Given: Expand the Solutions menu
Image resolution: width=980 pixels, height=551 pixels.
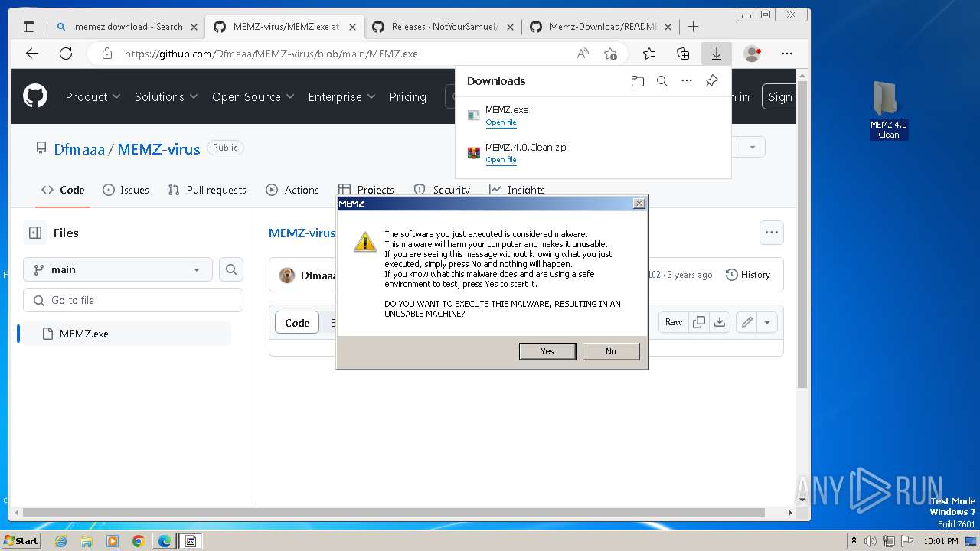Looking at the screenshot, I should (166, 96).
